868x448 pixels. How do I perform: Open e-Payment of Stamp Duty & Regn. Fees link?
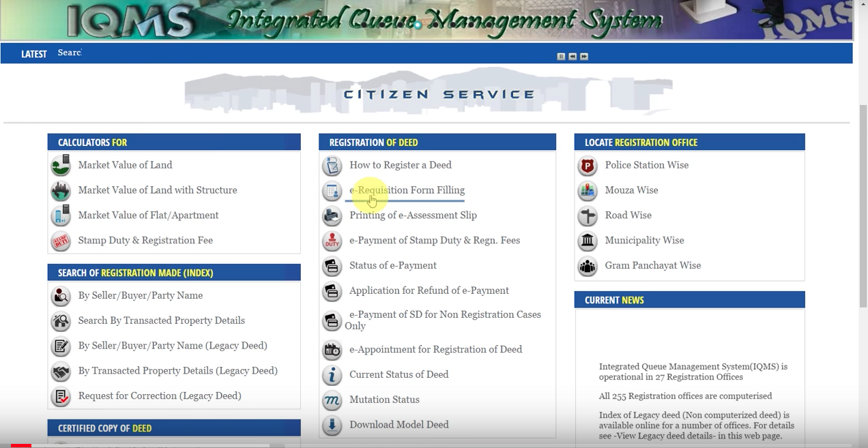point(435,241)
